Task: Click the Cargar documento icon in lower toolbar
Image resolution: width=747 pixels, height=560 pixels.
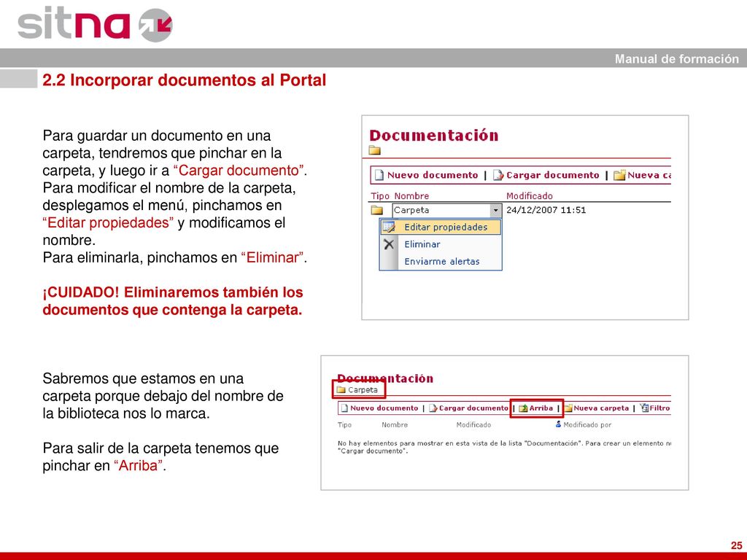Action: tap(433, 408)
